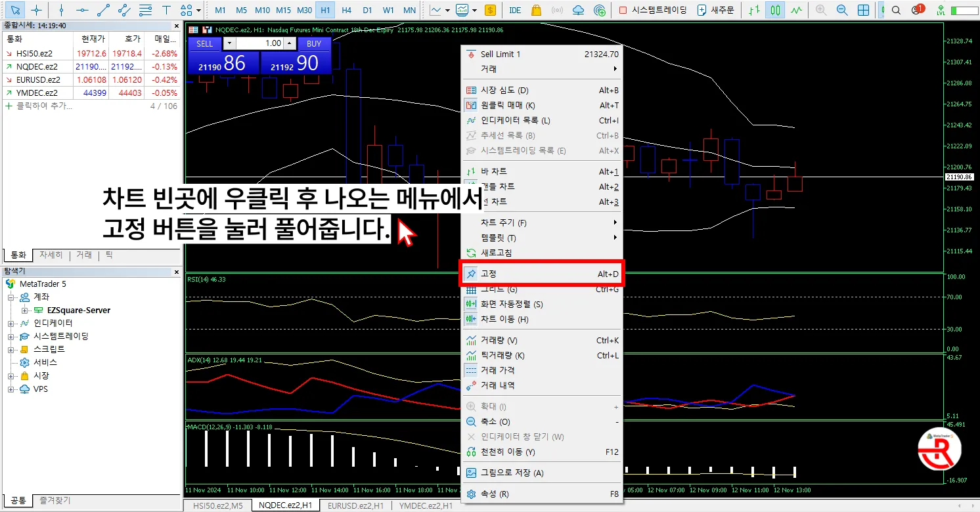Switch to HSI50.ez2,M5 chart tab
Viewport: 980px width, 512px height.
click(217, 506)
